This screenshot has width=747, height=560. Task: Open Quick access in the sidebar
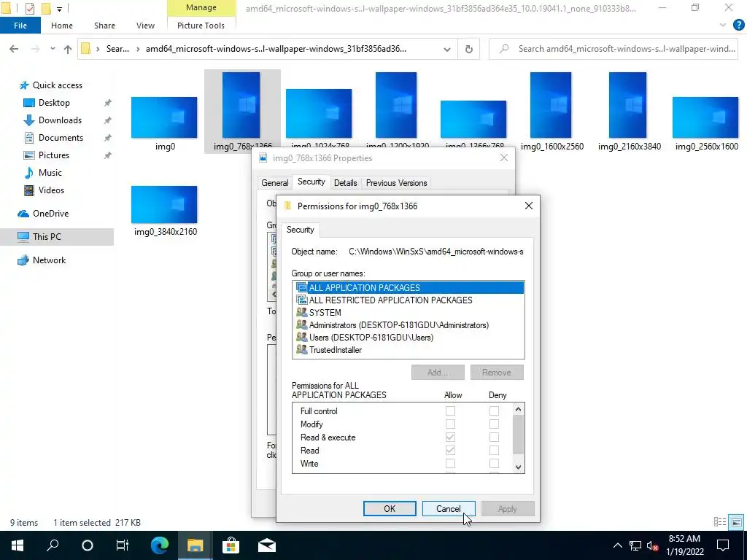click(x=57, y=85)
